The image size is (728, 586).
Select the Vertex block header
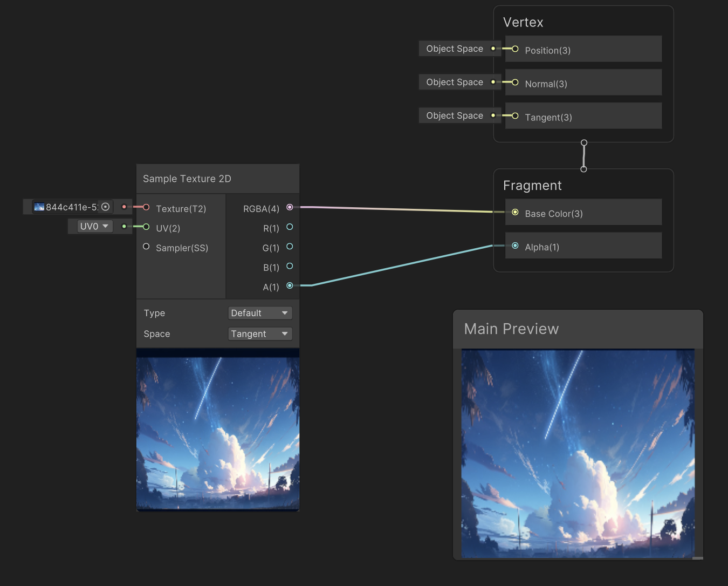(523, 22)
